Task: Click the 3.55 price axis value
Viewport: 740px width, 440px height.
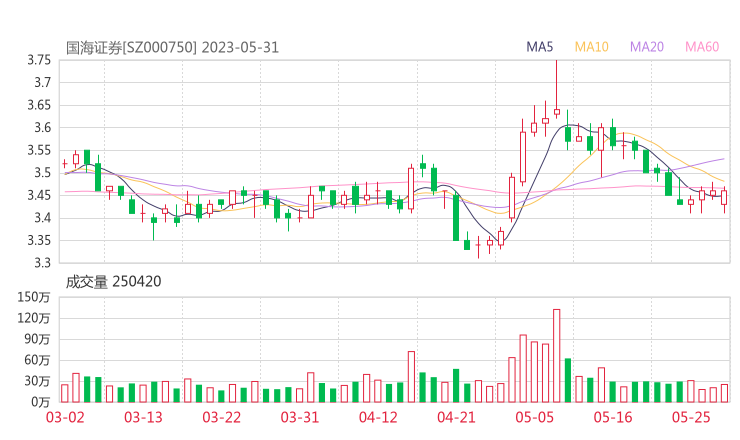Action: pyautogui.click(x=39, y=150)
